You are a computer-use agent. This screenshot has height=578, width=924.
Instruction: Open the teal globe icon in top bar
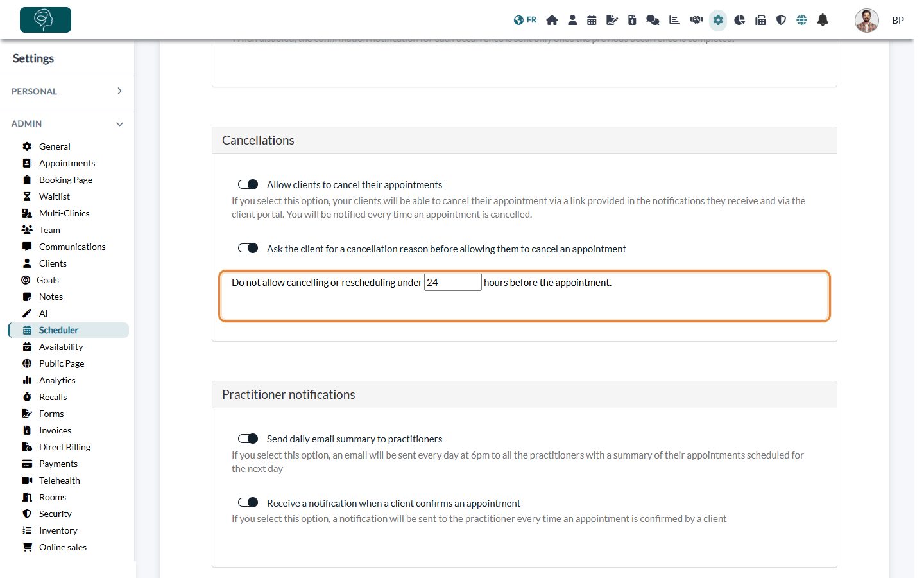(801, 20)
